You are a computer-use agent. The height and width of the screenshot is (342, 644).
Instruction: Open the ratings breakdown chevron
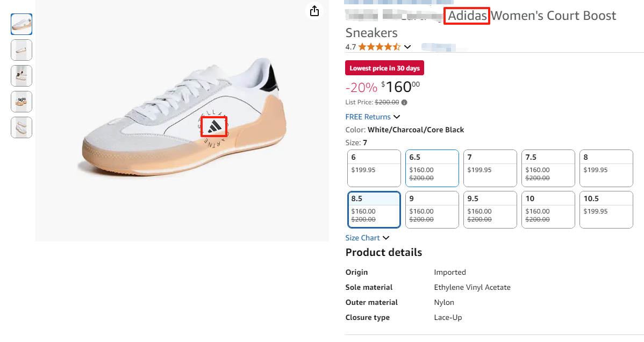coord(408,47)
